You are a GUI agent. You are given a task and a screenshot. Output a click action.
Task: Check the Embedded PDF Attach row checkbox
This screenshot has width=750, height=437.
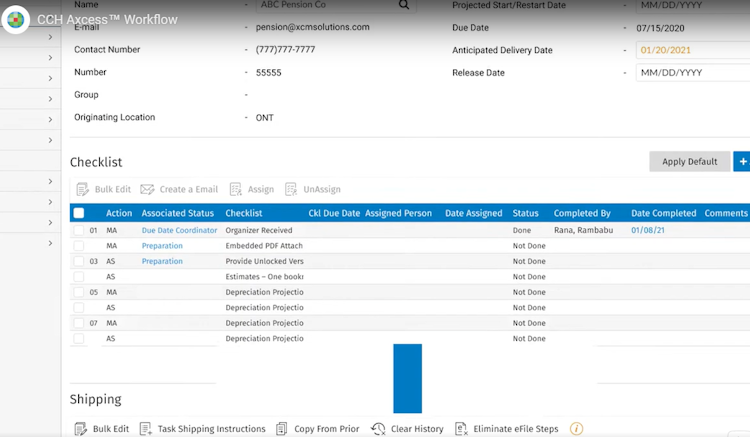click(x=79, y=246)
